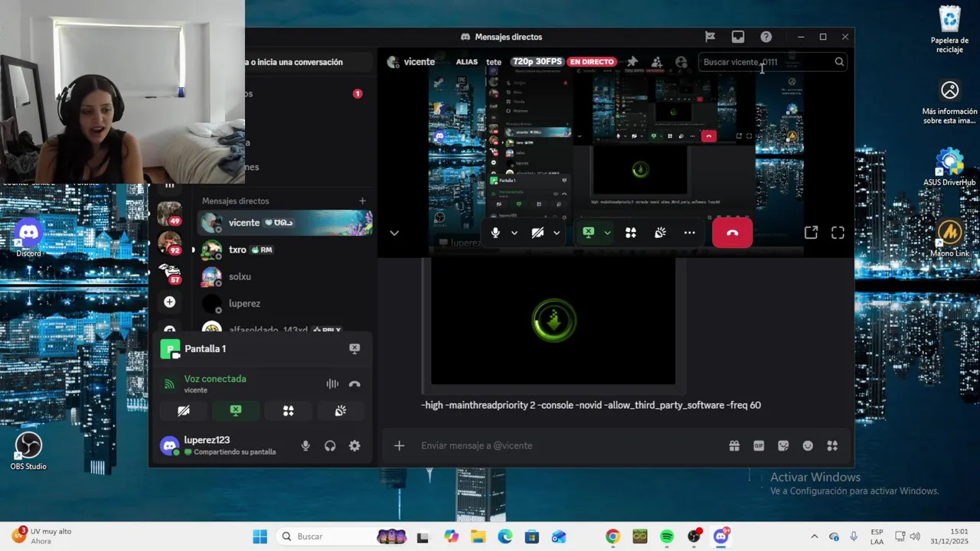980x551 pixels.
Task: Open soundboard button in voice panel
Action: click(341, 411)
